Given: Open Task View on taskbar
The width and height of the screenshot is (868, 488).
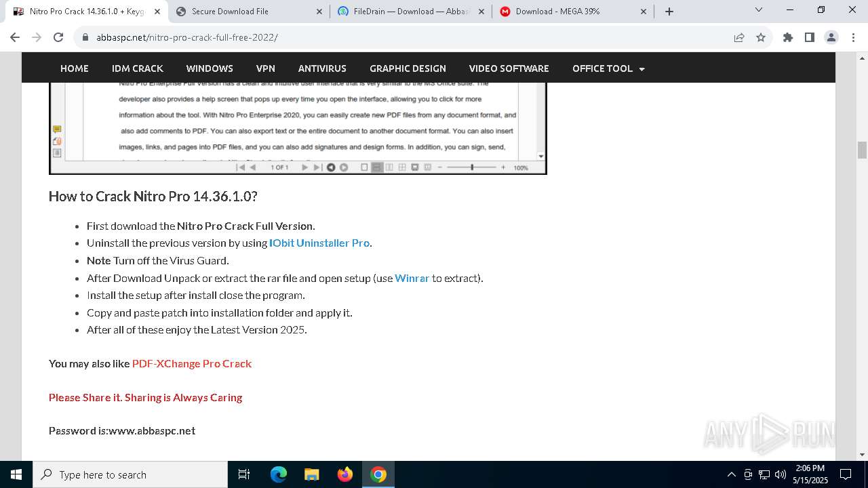Looking at the screenshot, I should 244,474.
